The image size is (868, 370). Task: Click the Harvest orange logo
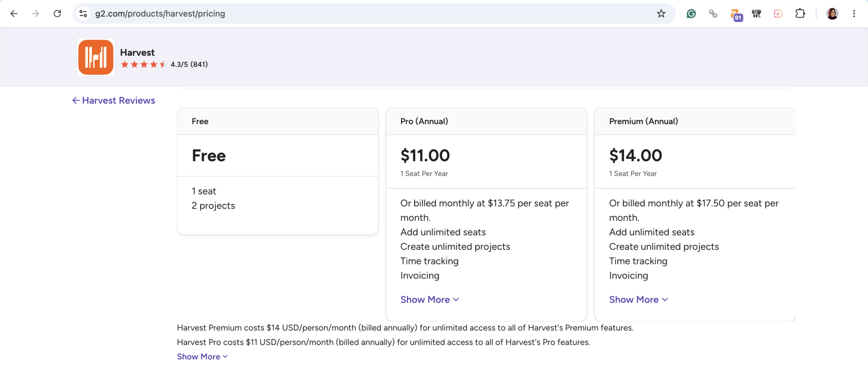point(96,57)
